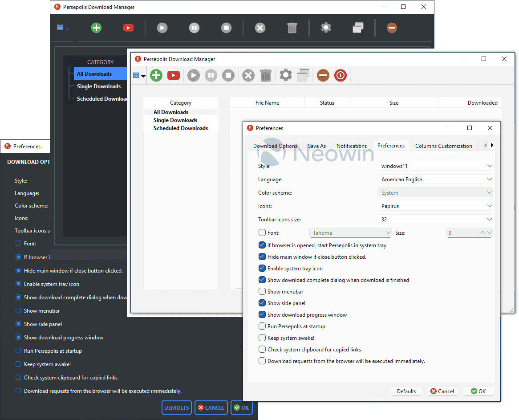Viewport: 519px width, 420px height.
Task: Switch to Save As tab
Action: click(x=317, y=146)
